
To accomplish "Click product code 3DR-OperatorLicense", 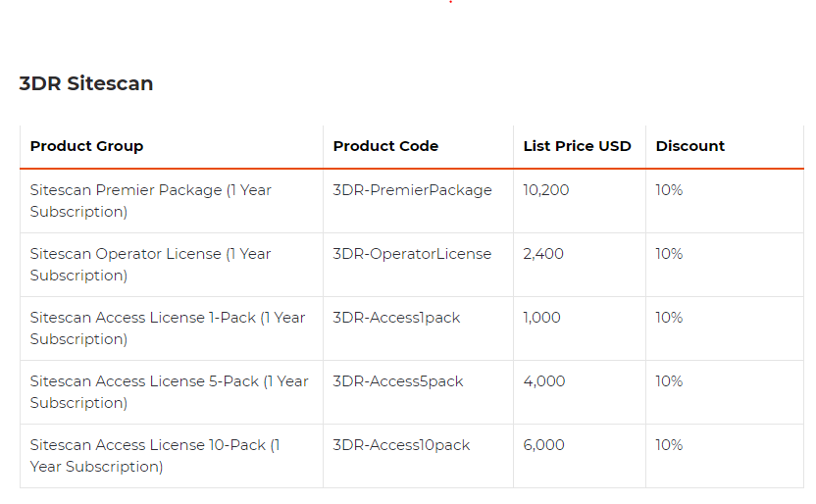I will click(412, 254).
